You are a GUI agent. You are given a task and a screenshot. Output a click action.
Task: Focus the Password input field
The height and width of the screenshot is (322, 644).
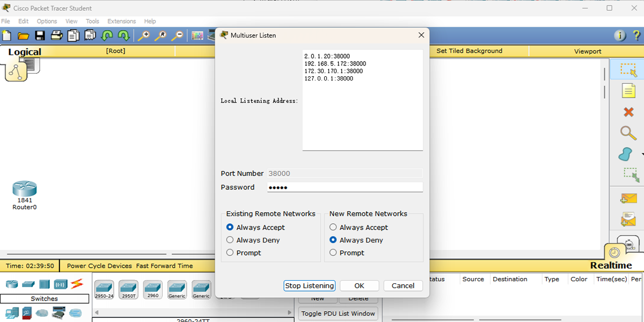[345, 187]
